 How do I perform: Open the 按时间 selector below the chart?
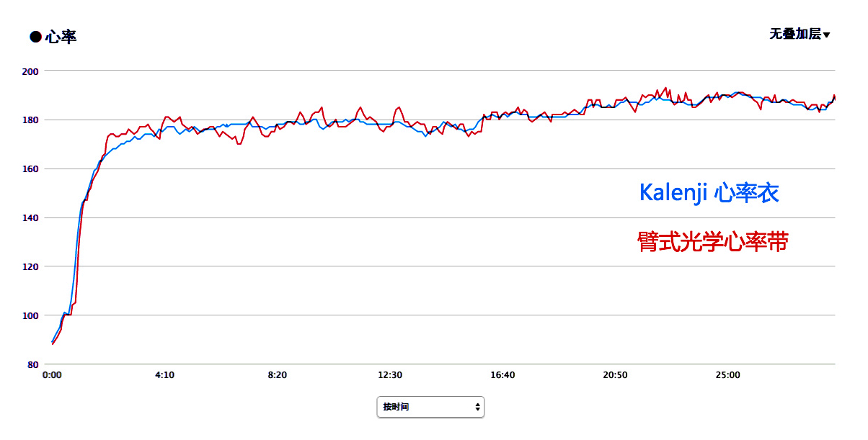(x=430, y=407)
